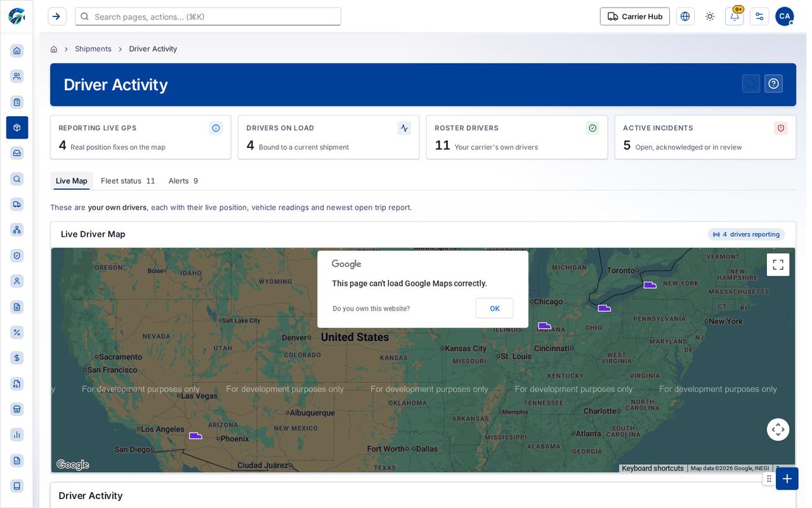
Task: Click check icon on Roster Drivers card
Action: click(593, 128)
